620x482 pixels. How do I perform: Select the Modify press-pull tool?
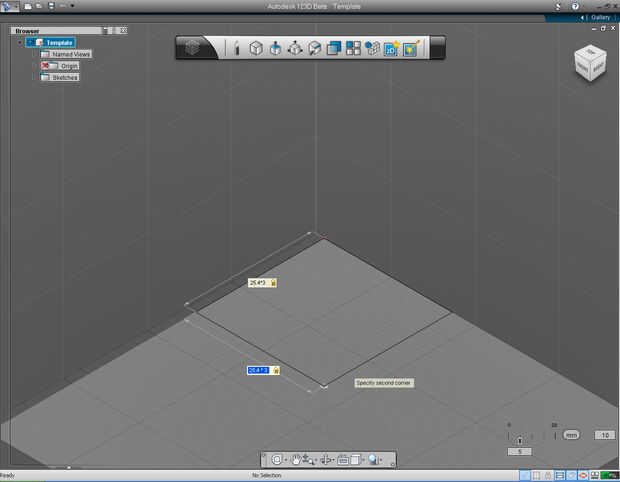click(275, 48)
